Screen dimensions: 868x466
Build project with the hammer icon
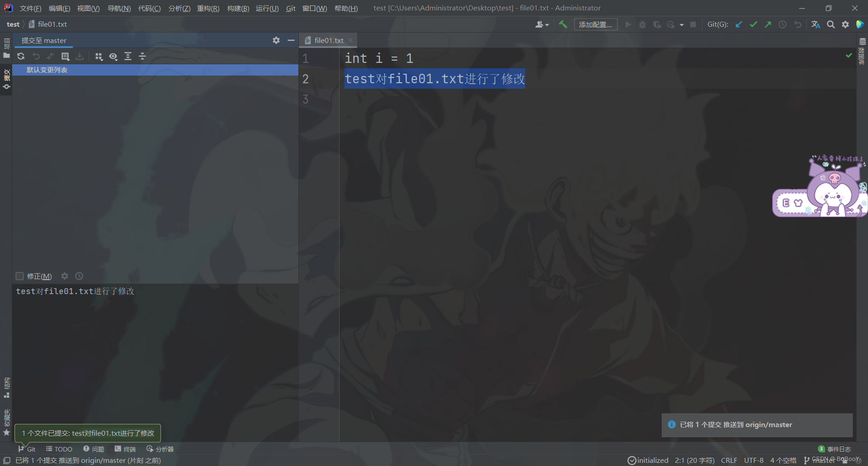[563, 24]
